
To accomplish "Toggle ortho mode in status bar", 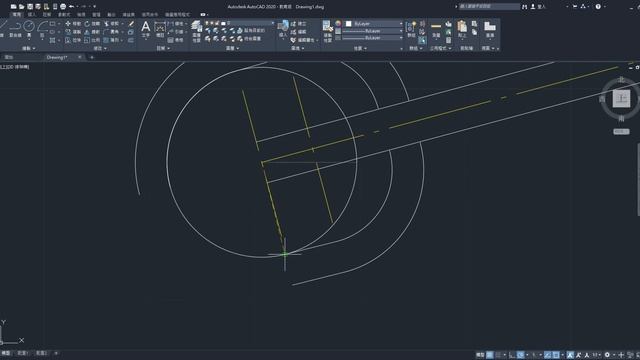I will [x=512, y=355].
